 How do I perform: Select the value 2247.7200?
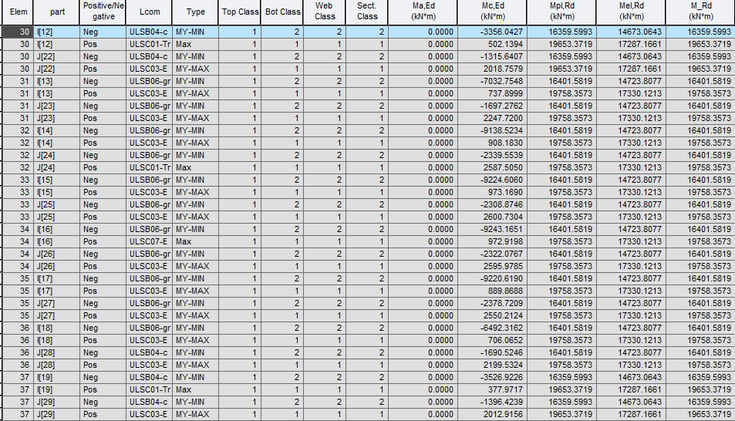pos(492,118)
